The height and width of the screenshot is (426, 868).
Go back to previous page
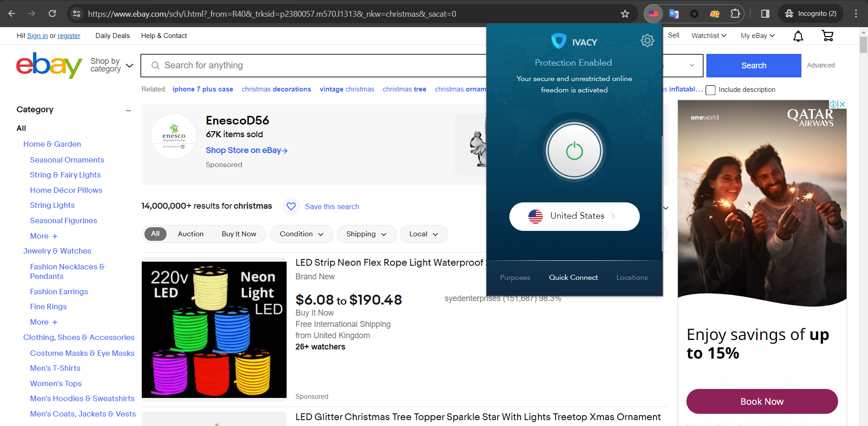[x=12, y=14]
